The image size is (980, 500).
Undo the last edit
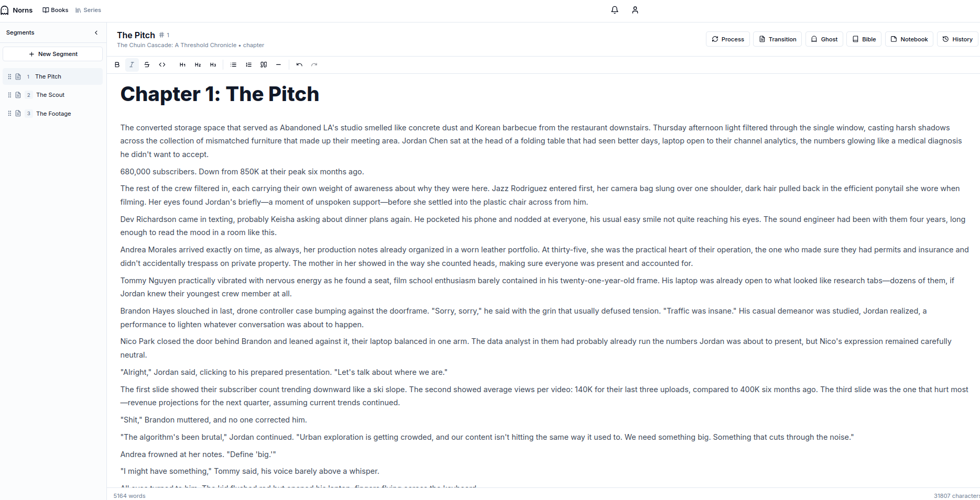tap(299, 65)
